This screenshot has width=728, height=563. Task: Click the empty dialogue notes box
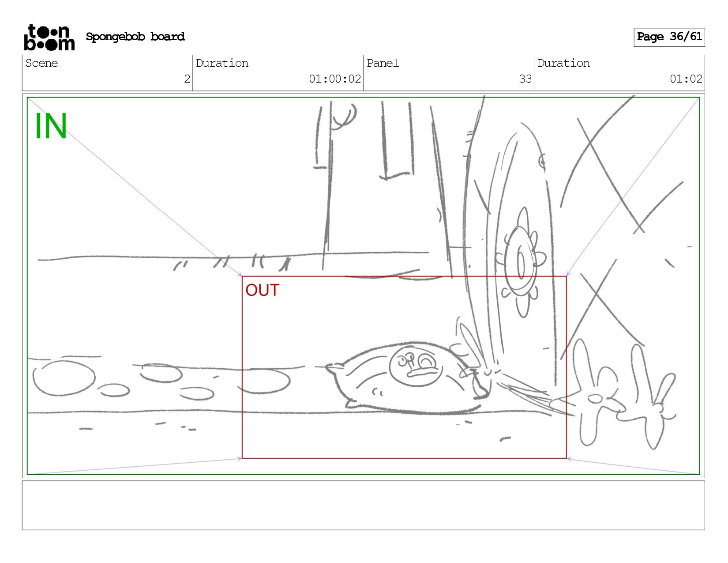pyautogui.click(x=363, y=505)
